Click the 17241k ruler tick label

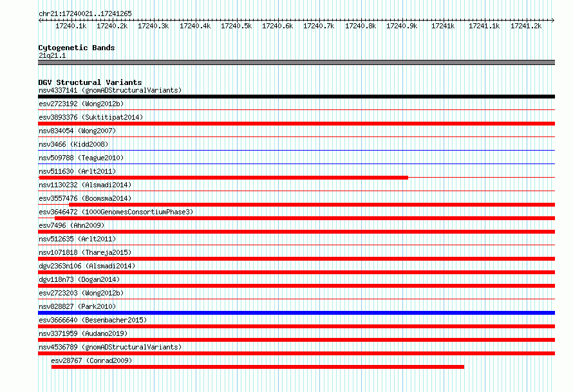[443, 26]
